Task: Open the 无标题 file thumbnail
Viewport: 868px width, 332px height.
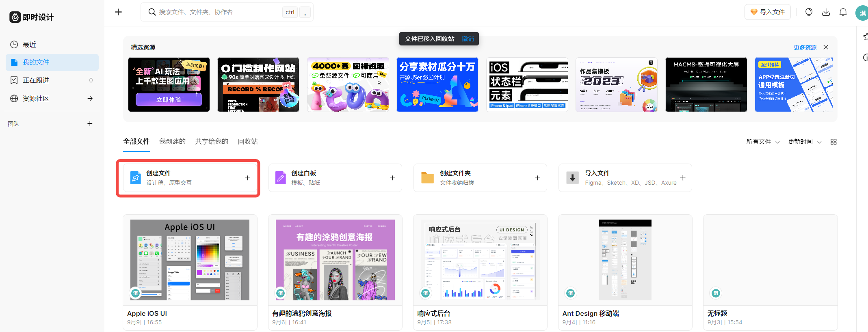Action: [770, 260]
